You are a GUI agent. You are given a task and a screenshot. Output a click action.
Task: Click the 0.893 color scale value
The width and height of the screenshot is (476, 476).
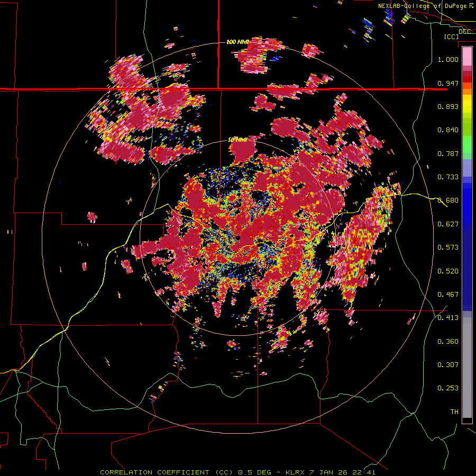[x=448, y=106]
